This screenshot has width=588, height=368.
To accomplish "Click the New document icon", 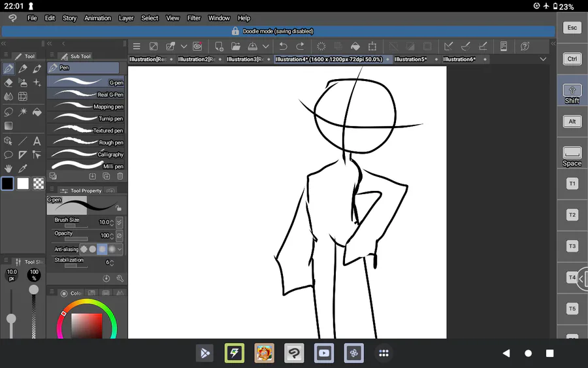I will [219, 46].
